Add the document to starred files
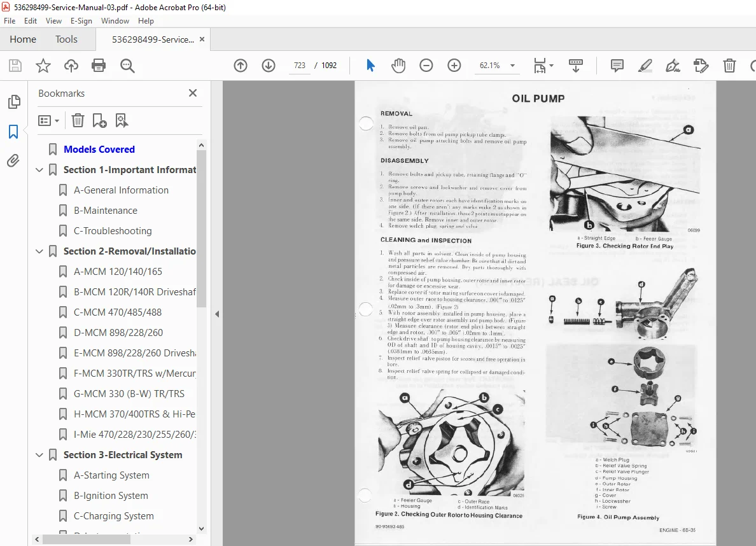This screenshot has height=546, width=756. point(43,66)
